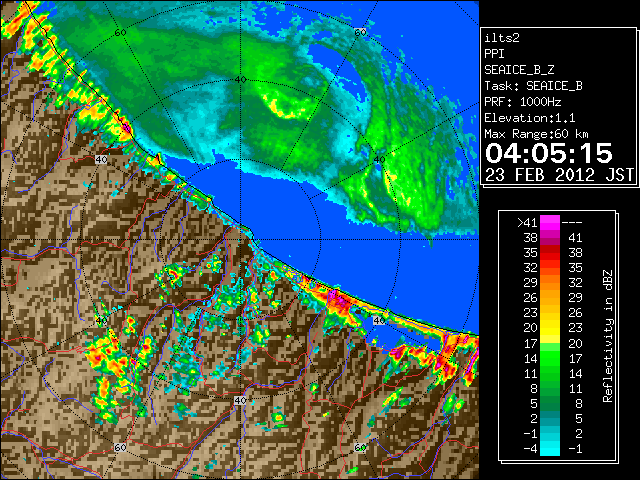The height and width of the screenshot is (480, 640).
Task: Click the timestamp '04:05:15'
Action: pyautogui.click(x=549, y=153)
